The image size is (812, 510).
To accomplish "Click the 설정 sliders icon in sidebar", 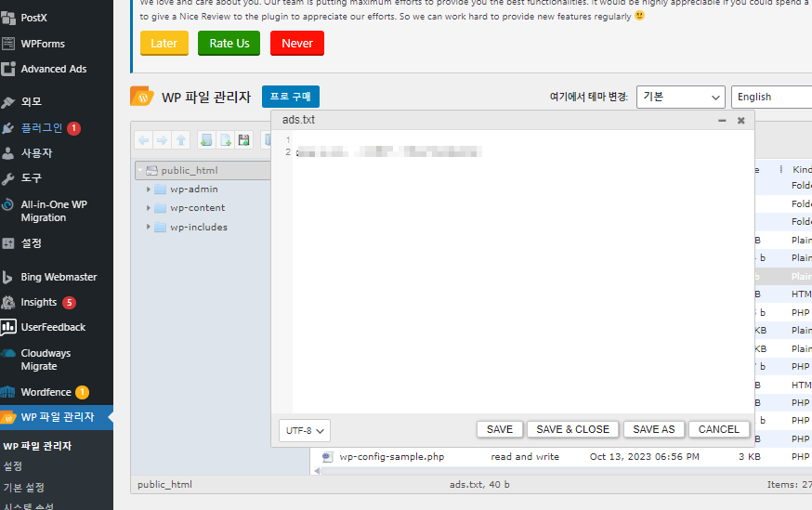I will (x=8, y=243).
